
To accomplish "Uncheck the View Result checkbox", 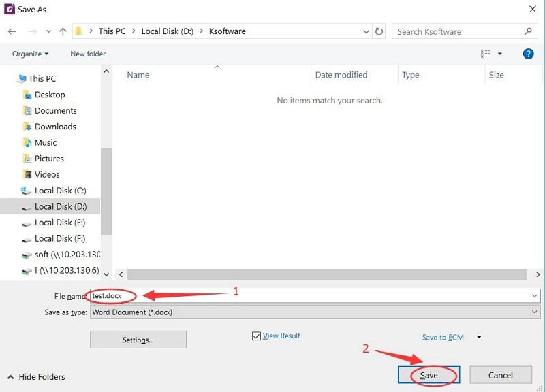I will click(x=256, y=336).
